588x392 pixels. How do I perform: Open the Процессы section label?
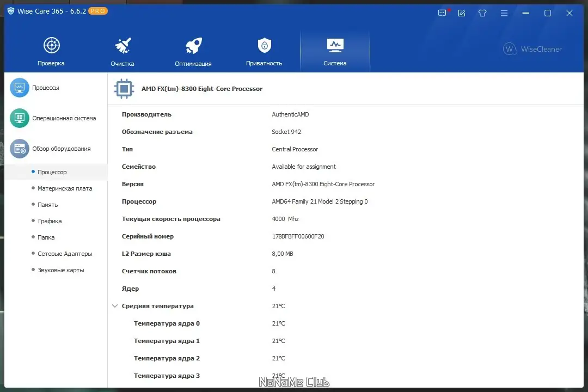(x=45, y=88)
